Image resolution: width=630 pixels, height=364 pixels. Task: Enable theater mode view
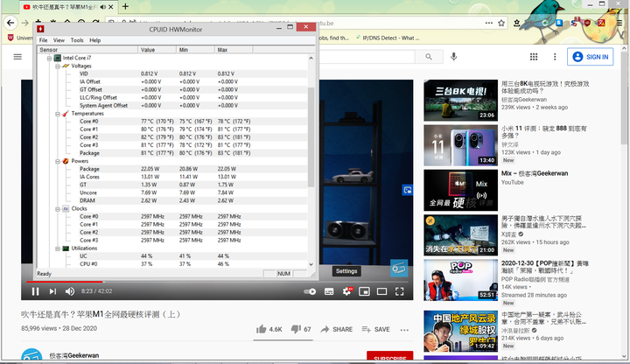point(381,291)
